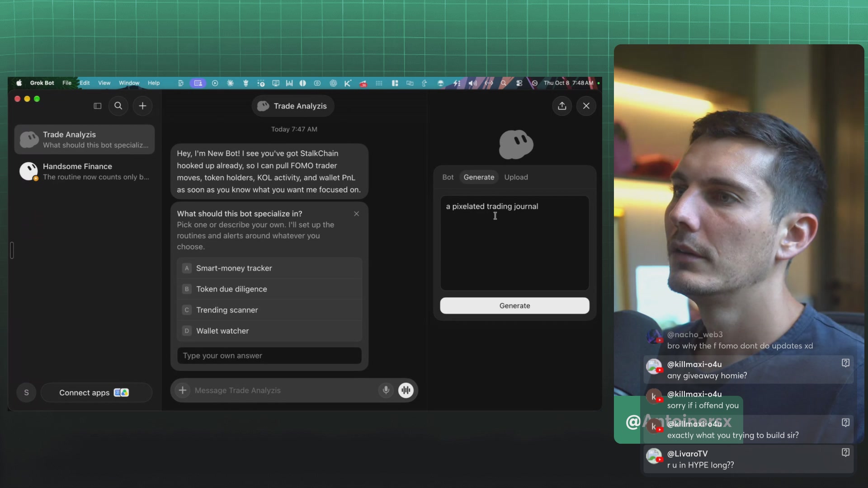Click the share/export icon
Image resolution: width=868 pixels, height=488 pixels.
coord(562,106)
